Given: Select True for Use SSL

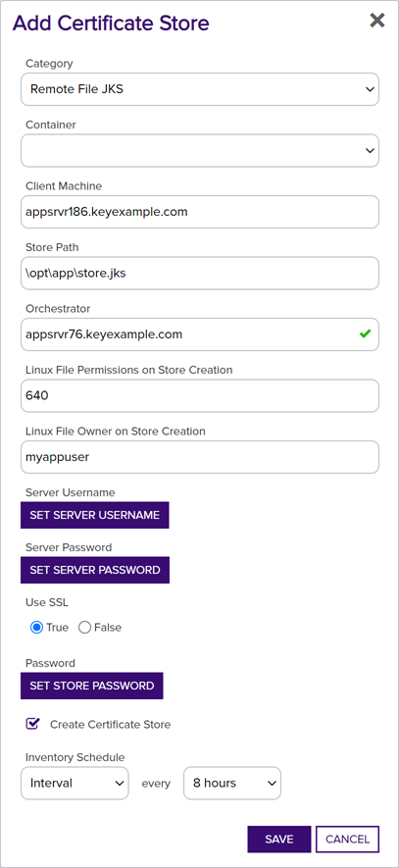Looking at the screenshot, I should click(36, 627).
